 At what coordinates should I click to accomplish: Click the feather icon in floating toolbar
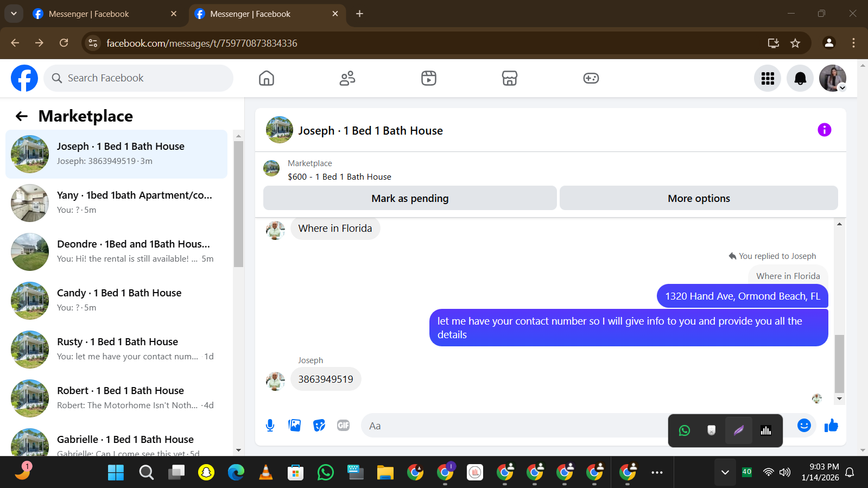(739, 430)
